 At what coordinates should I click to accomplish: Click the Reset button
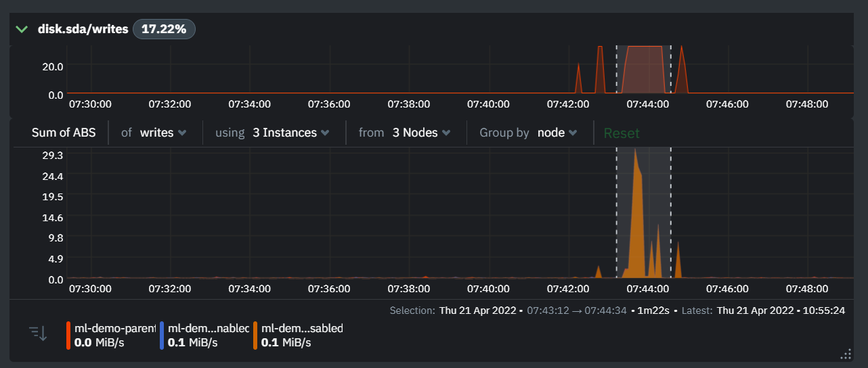click(622, 133)
